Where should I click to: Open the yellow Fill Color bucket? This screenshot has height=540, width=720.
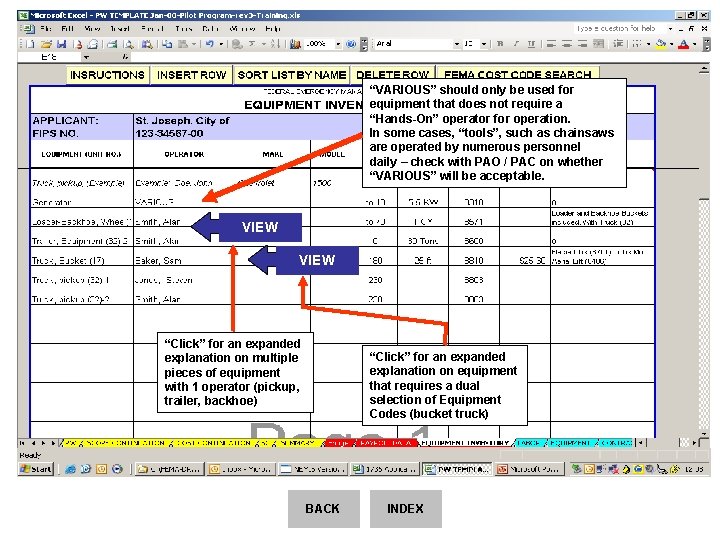click(660, 44)
